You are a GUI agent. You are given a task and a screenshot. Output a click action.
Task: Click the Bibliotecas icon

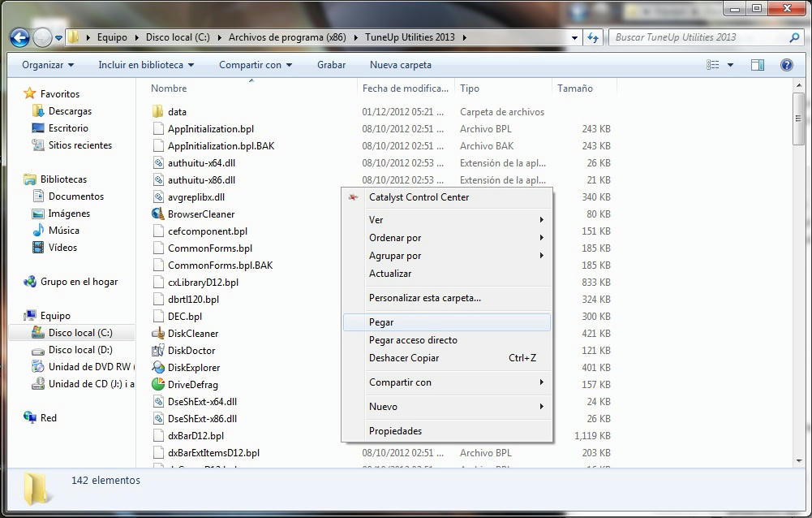click(30, 179)
